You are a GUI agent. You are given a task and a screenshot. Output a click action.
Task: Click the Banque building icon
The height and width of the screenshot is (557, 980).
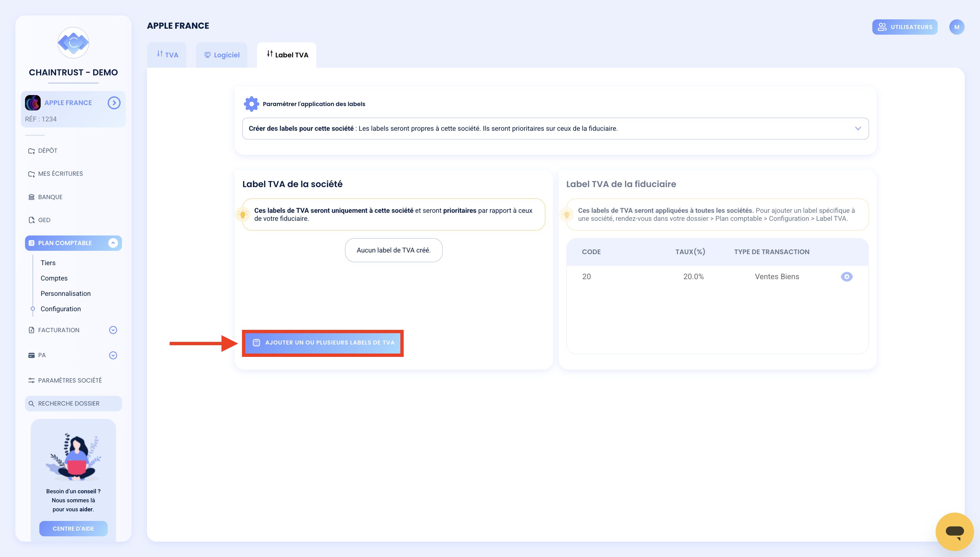31,197
